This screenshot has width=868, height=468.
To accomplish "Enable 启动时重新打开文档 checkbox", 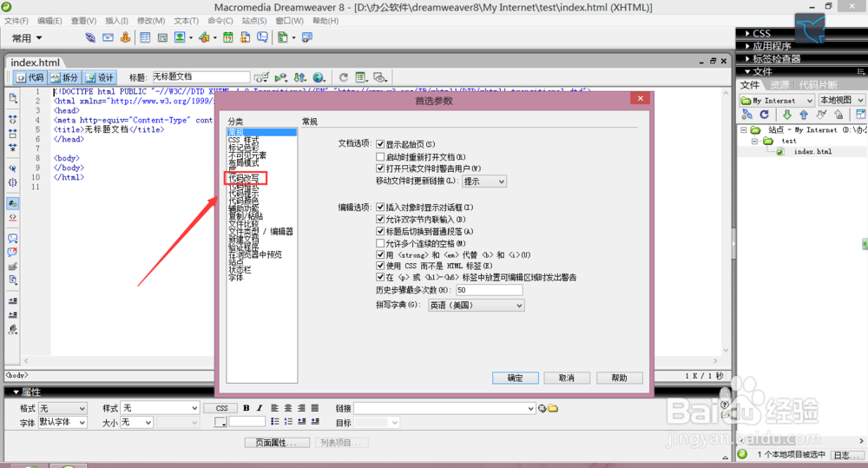I will (x=380, y=157).
